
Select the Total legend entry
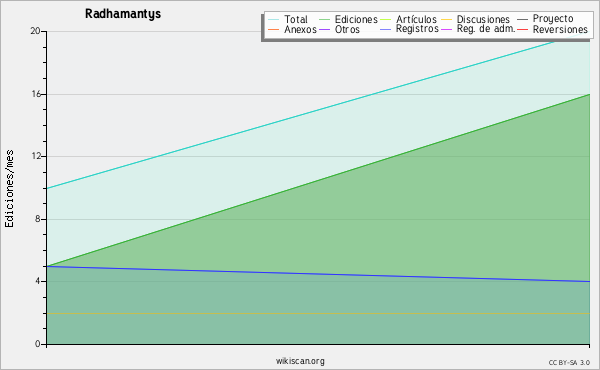pos(296,19)
